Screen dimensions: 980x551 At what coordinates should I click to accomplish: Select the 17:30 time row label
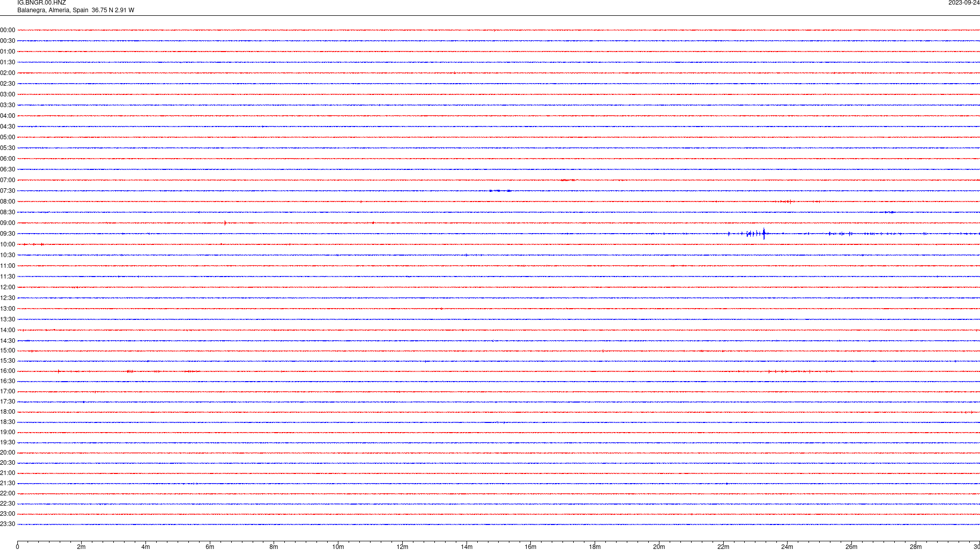point(8,402)
